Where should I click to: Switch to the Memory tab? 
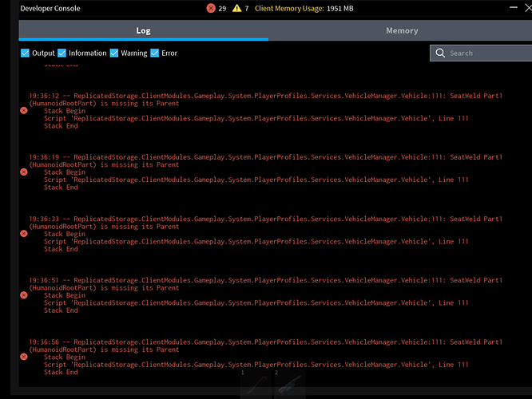pos(402,30)
